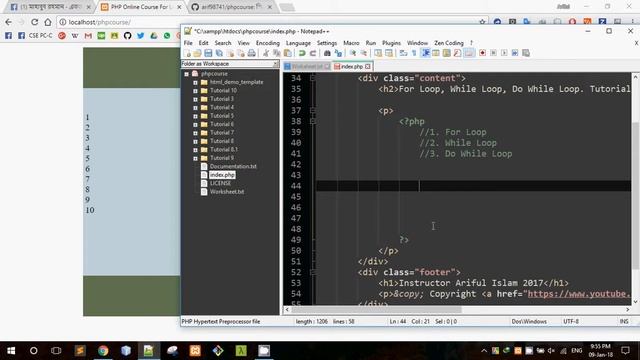The width and height of the screenshot is (640, 360).
Task: Select Worksheet.txt in the workspace tree
Action: 227,191
